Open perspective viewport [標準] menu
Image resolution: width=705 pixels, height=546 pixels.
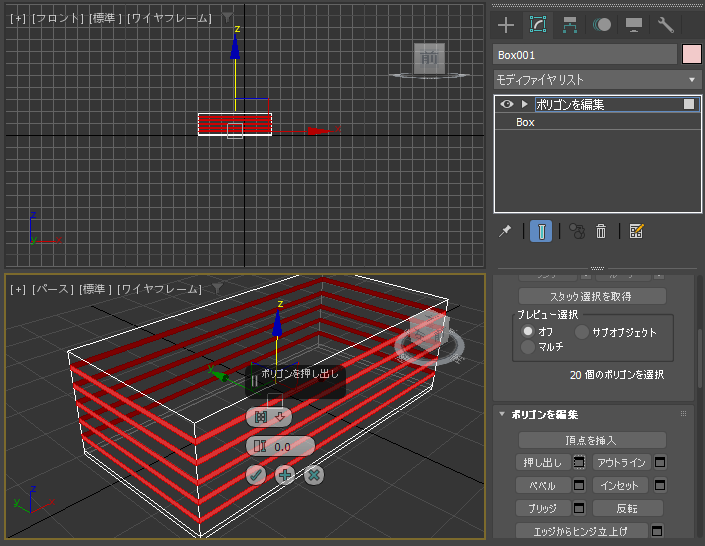(x=95, y=289)
